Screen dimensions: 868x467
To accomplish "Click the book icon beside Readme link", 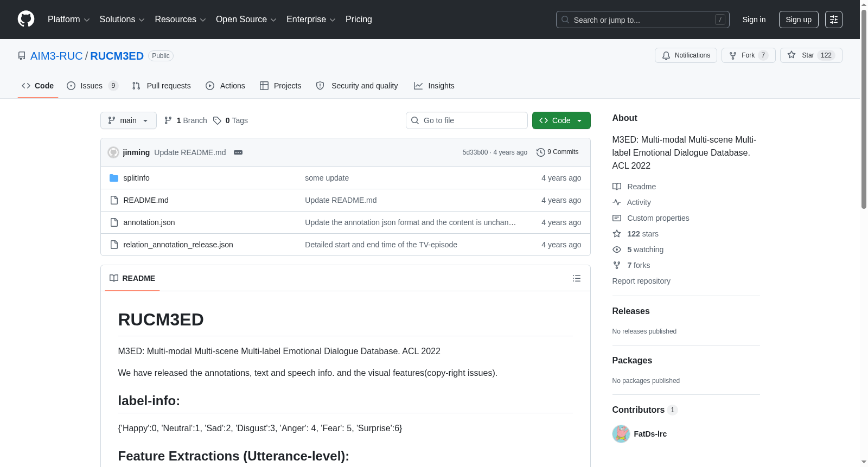I will (617, 187).
